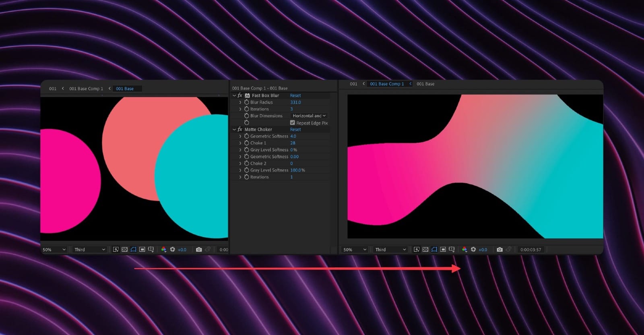This screenshot has height=335, width=644.
Task: Take snapshot in right viewer
Action: click(500, 250)
